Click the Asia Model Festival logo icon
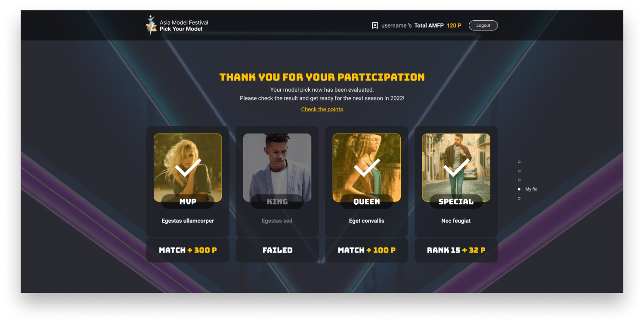This screenshot has width=644, height=324. (x=151, y=25)
